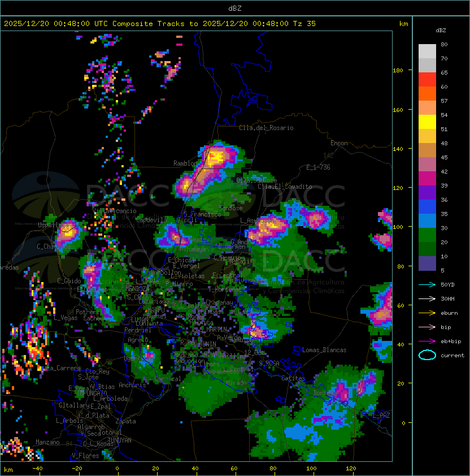Click the white 30HM arrow icon
Viewport: 470px width, 476px height.
tap(427, 298)
